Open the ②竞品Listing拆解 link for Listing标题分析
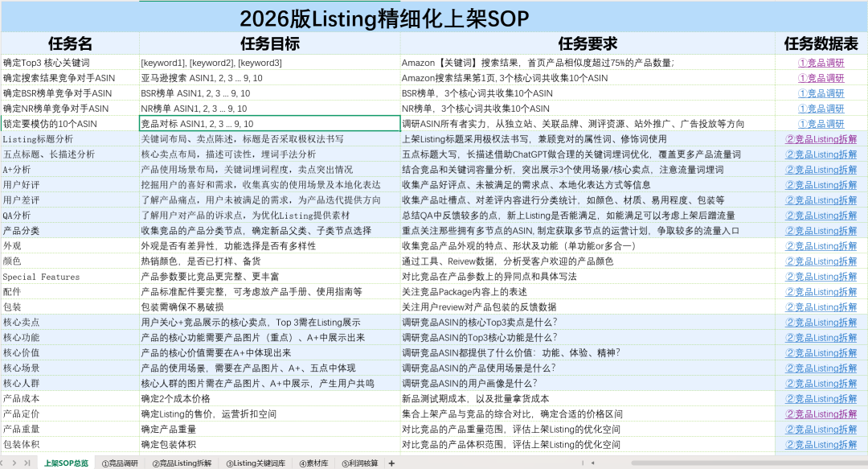Image resolution: width=868 pixels, height=469 pixels. (821, 140)
